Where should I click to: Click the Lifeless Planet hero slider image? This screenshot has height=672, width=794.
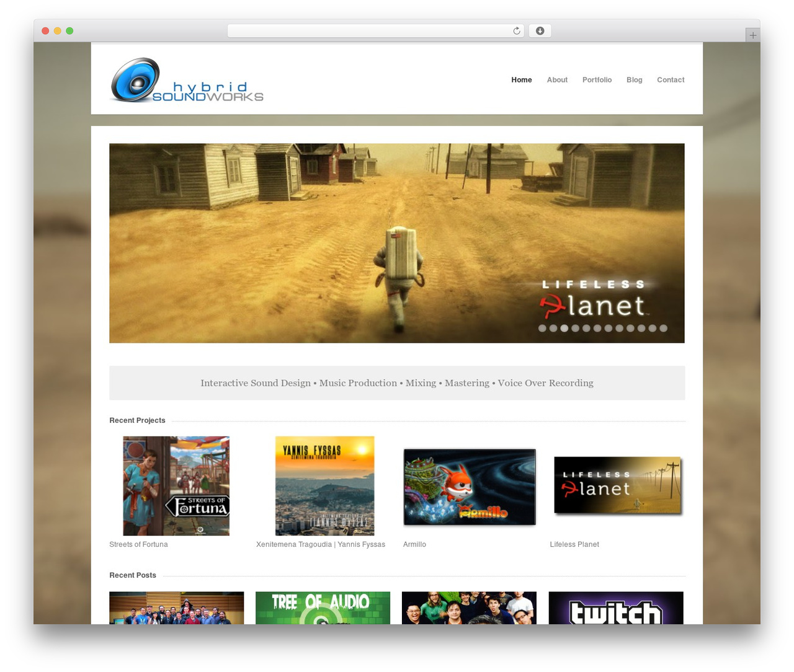[x=397, y=243]
